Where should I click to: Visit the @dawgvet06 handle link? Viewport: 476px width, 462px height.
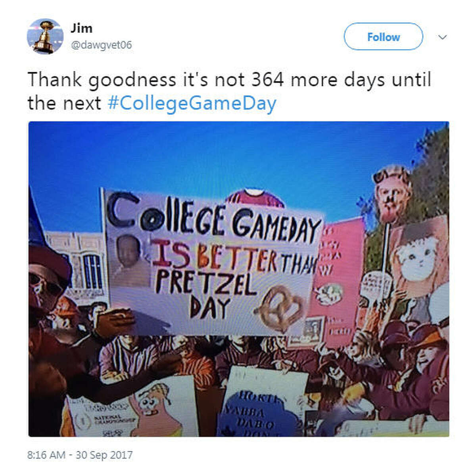coord(101,45)
